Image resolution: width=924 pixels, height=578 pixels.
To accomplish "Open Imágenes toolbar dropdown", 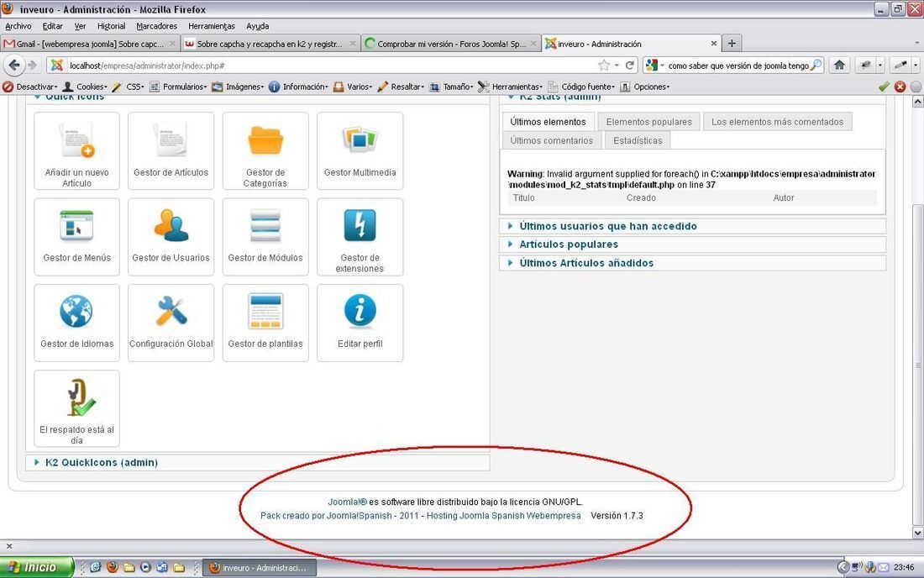I will pos(238,87).
